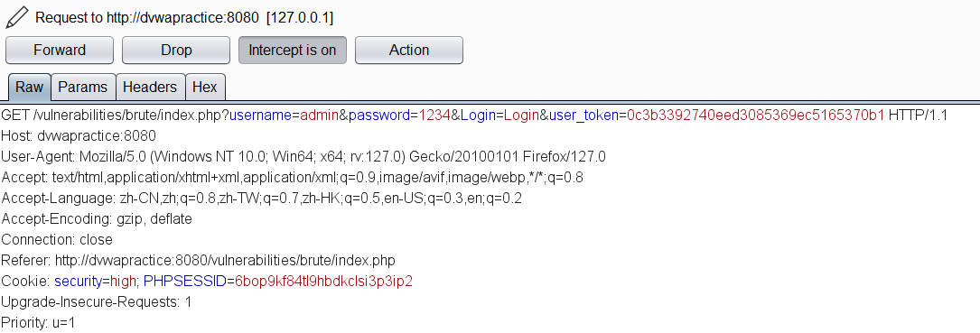The image size is (980, 333).
Task: Click the pencil edit icon
Action: click(16, 17)
